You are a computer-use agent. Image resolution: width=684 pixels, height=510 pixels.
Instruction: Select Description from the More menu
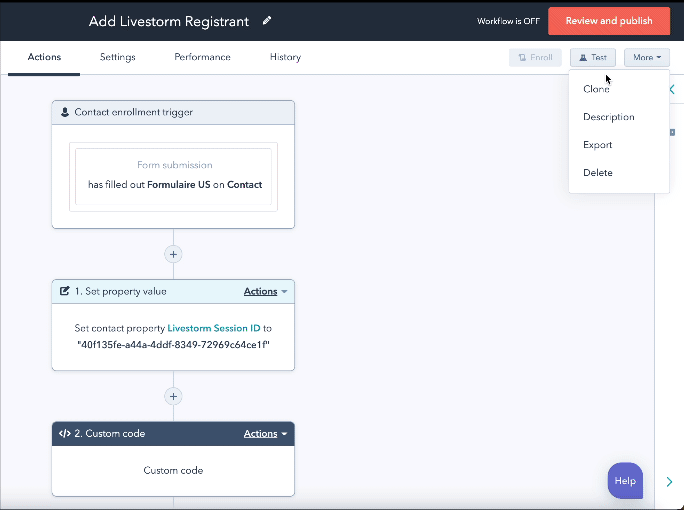pos(609,117)
